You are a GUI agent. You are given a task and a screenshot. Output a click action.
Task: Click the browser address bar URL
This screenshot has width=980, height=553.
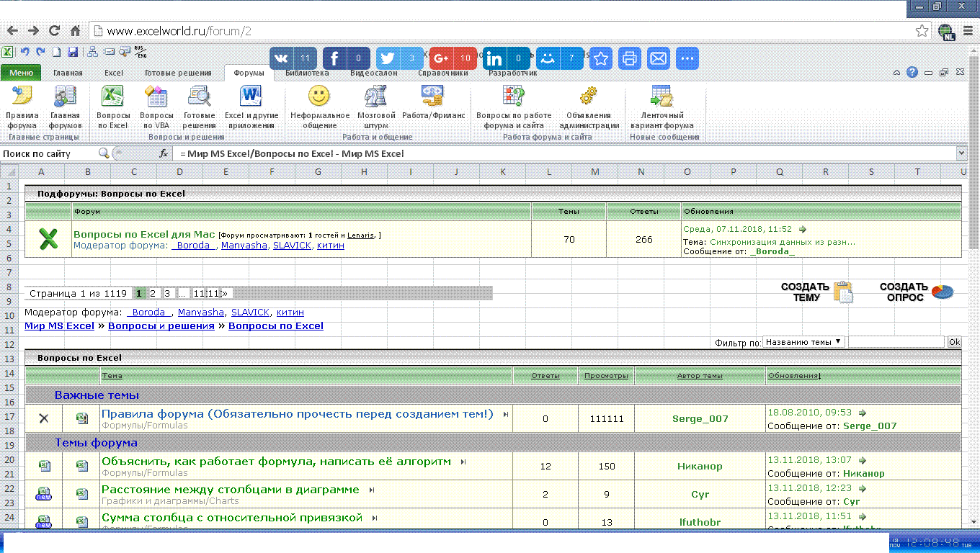pyautogui.click(x=179, y=31)
